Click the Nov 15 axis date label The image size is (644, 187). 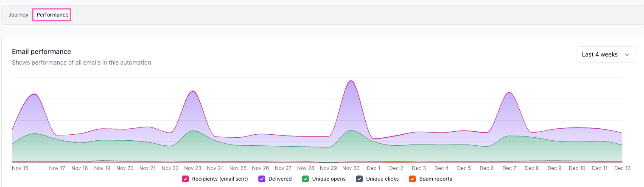20,168
